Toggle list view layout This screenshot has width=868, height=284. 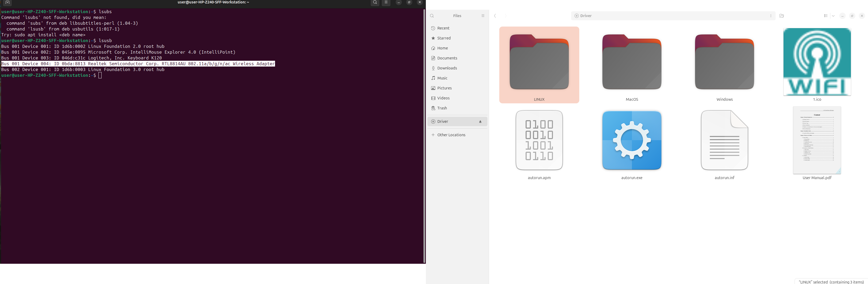[826, 16]
